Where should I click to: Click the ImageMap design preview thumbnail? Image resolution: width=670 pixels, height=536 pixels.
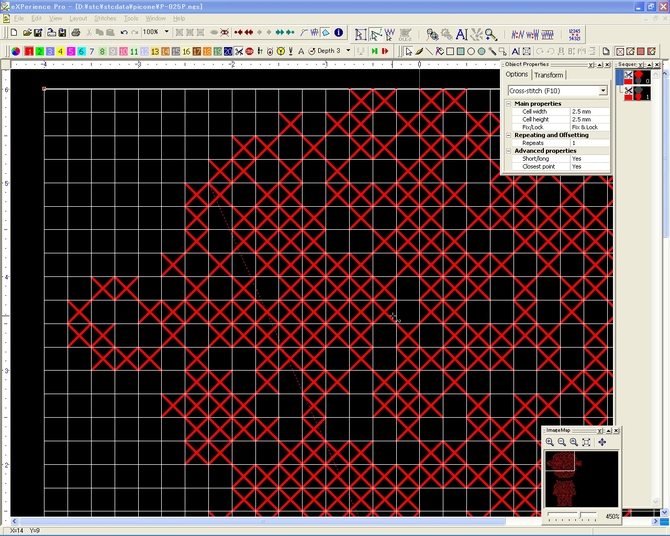[x=582, y=479]
